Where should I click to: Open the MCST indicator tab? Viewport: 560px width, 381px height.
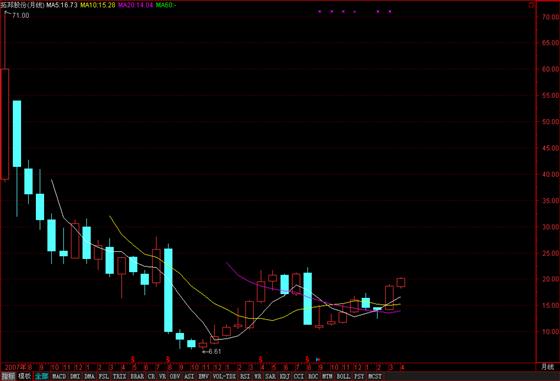point(375,376)
